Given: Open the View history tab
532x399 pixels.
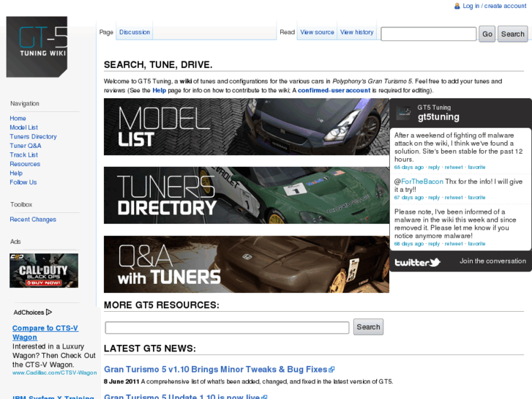Looking at the screenshot, I should 356,32.
